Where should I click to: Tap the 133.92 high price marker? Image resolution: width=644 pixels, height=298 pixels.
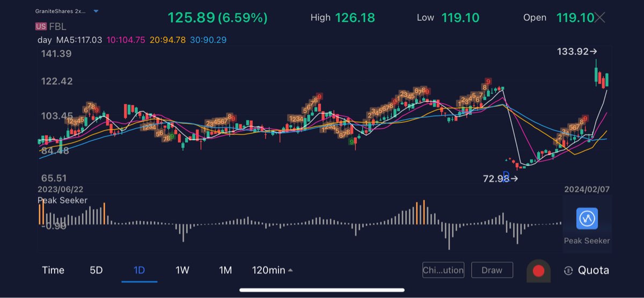click(x=577, y=52)
